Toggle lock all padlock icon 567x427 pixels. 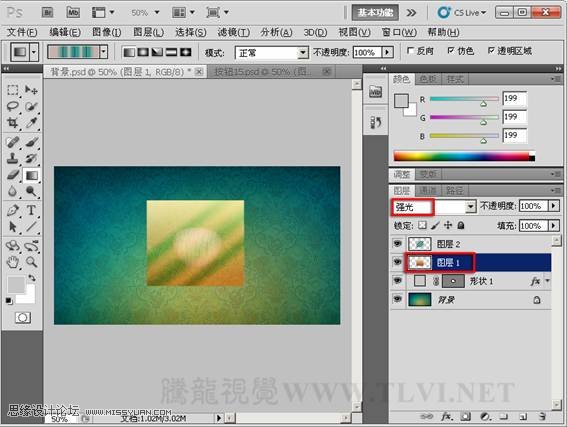point(461,225)
